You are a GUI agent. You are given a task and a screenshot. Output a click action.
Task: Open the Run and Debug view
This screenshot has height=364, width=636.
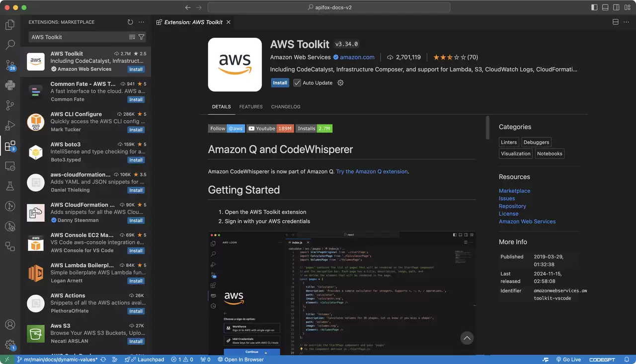tap(10, 126)
